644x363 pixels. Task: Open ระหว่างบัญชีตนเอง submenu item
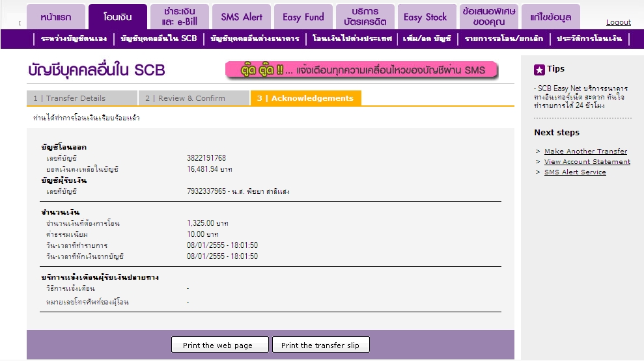74,38
